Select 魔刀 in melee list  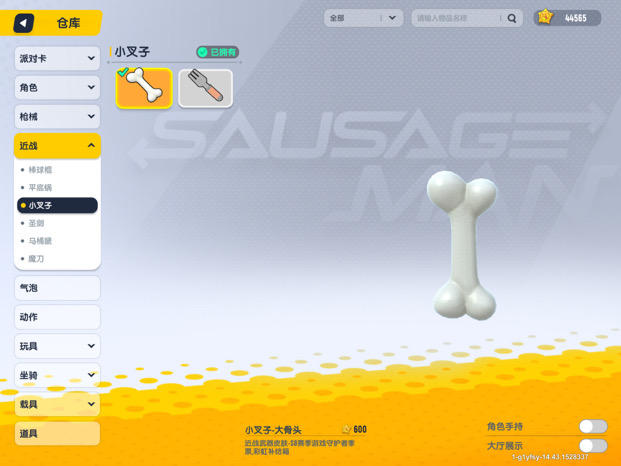pos(36,259)
